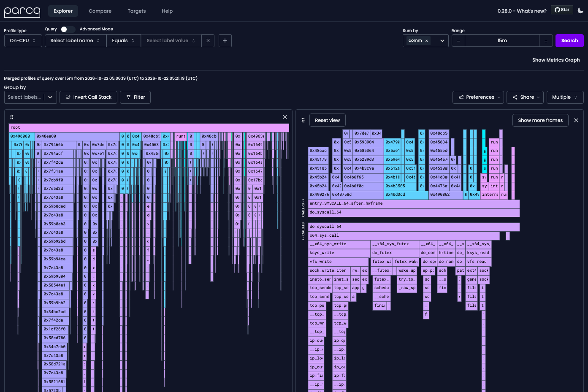Remove label matcher with X icon
Screen dimensions: 588x392
(x=208, y=41)
